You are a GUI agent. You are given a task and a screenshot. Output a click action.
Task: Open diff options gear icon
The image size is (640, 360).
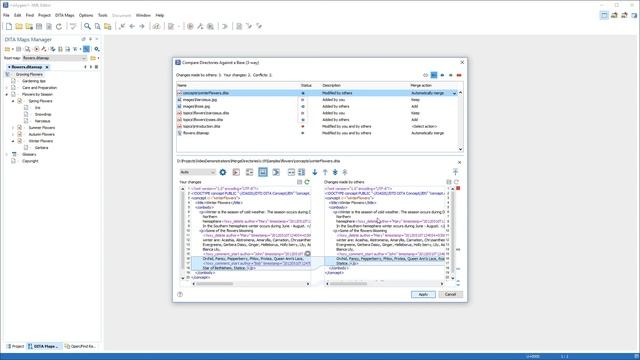(222, 172)
